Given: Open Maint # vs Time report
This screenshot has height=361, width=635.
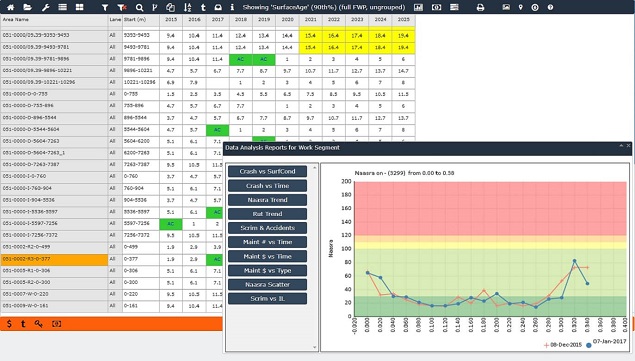Looking at the screenshot, I should [x=267, y=242].
